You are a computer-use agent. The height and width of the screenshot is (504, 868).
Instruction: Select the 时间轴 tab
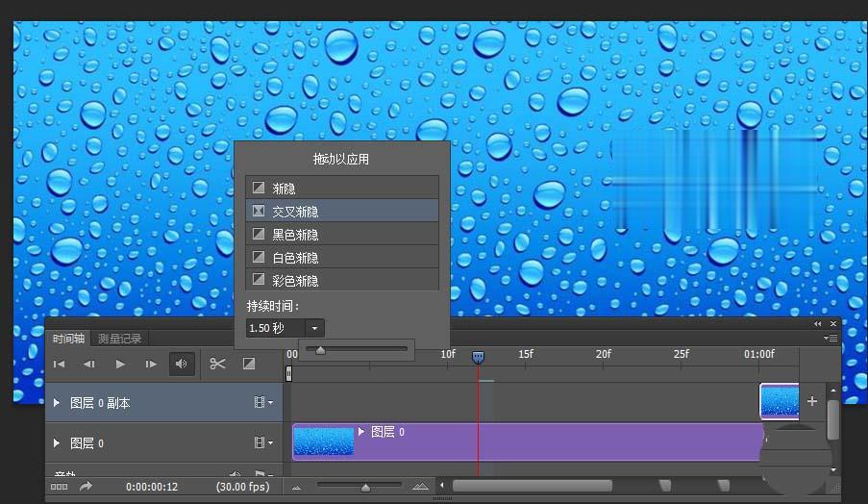click(69, 338)
